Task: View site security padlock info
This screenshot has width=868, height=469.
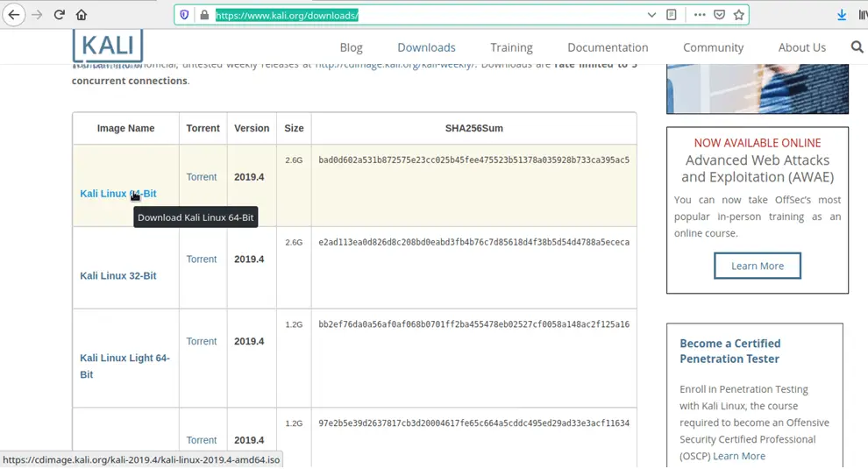Action: coord(204,15)
